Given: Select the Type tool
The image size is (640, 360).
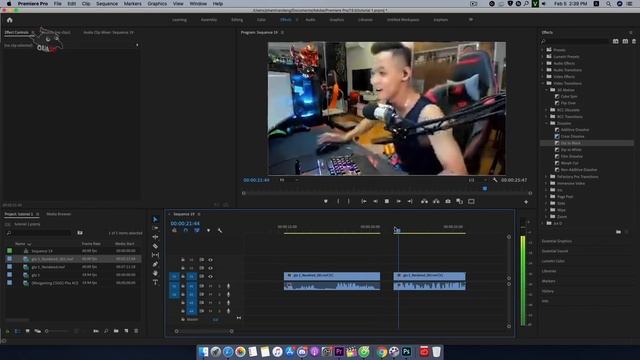Looking at the screenshot, I should click(155, 282).
